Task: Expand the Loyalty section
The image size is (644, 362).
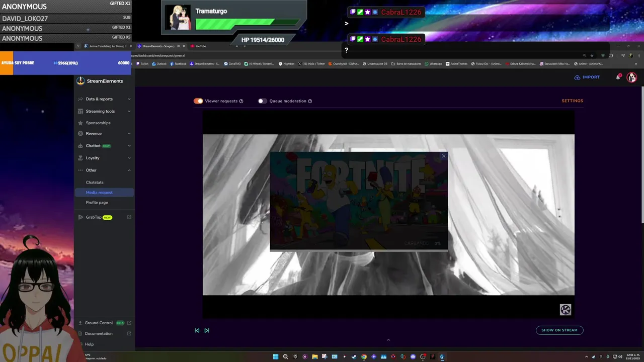Action: tap(104, 158)
